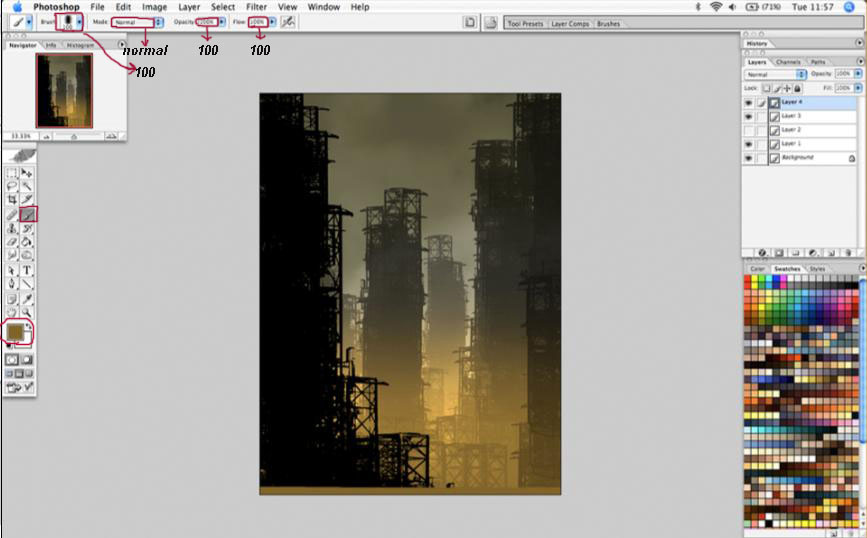Open the layer blending mode dropdown
867x538 pixels.
click(775, 74)
